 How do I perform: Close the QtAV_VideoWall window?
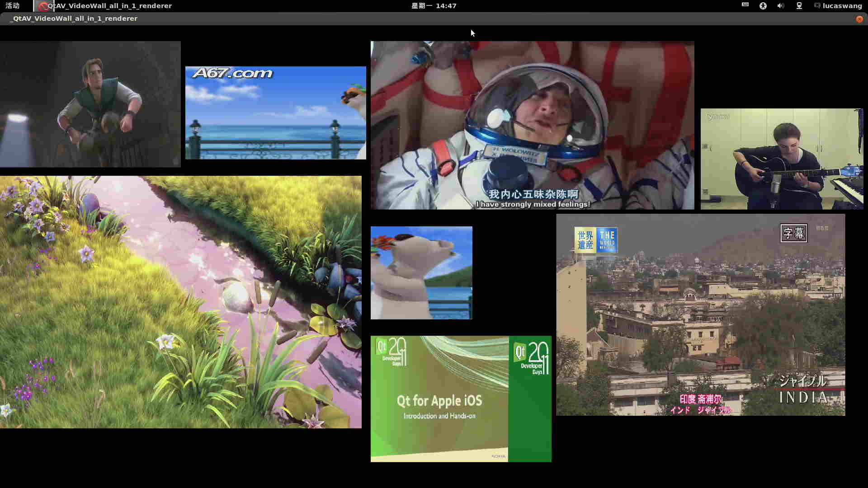coord(859,19)
